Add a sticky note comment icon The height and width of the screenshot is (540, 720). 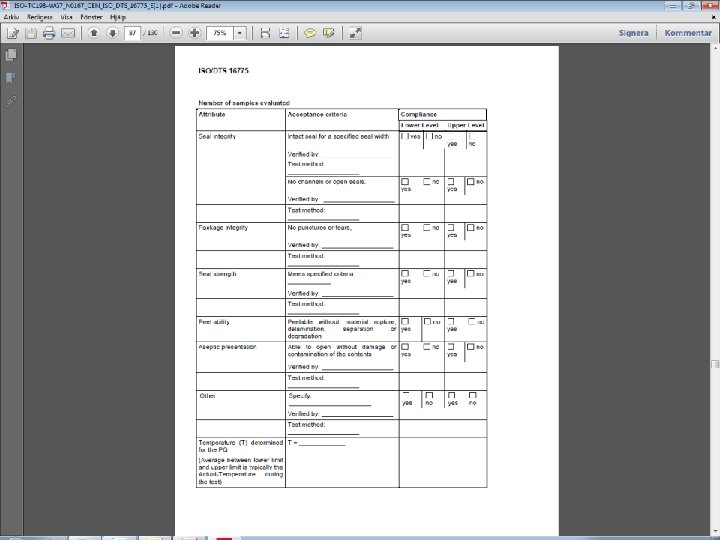click(310, 33)
